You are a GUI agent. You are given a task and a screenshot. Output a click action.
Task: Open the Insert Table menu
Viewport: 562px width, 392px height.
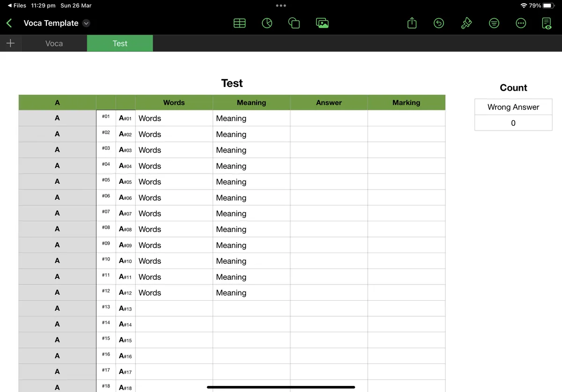(x=239, y=23)
